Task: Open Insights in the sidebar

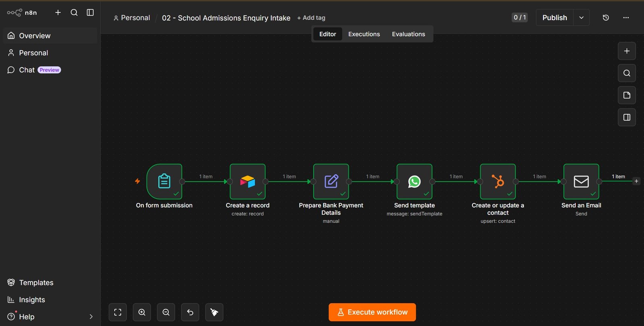Action: pyautogui.click(x=50, y=299)
